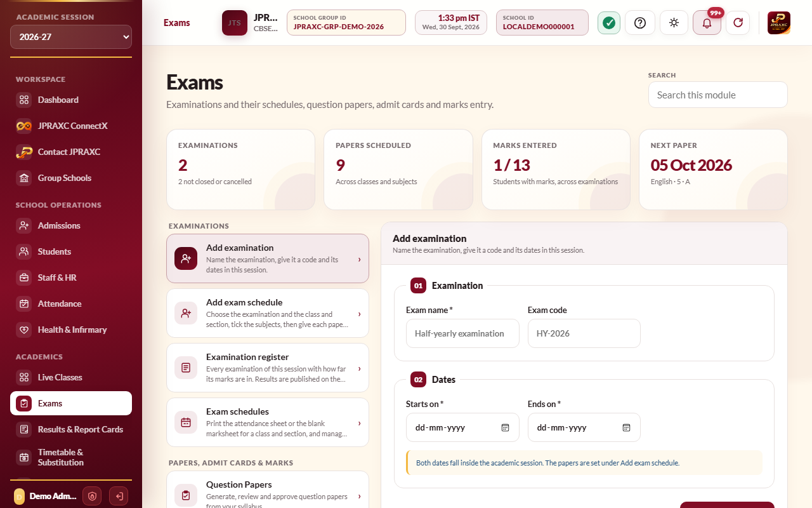The image size is (812, 508).
Task: Click the School ID LOCALDEMO000001 badge
Action: [542, 22]
